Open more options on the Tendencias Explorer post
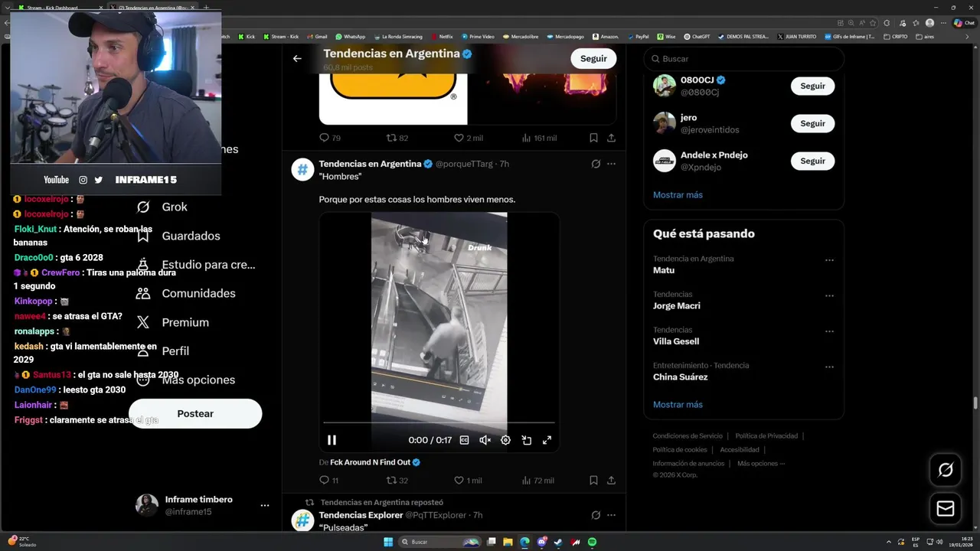Image resolution: width=980 pixels, height=551 pixels. (611, 515)
